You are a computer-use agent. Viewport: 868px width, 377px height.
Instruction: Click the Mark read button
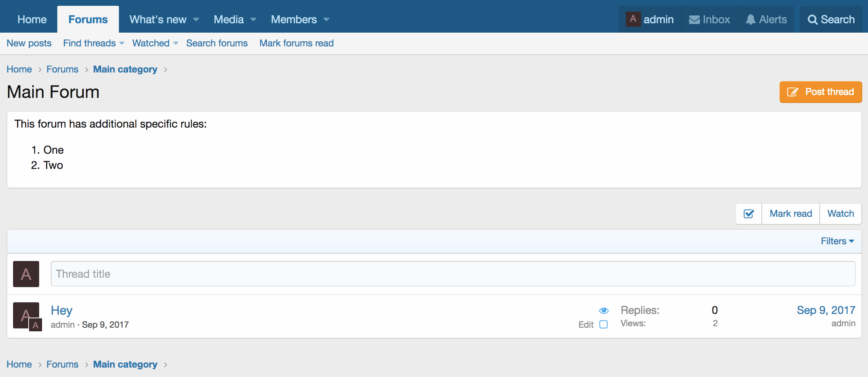coord(791,214)
